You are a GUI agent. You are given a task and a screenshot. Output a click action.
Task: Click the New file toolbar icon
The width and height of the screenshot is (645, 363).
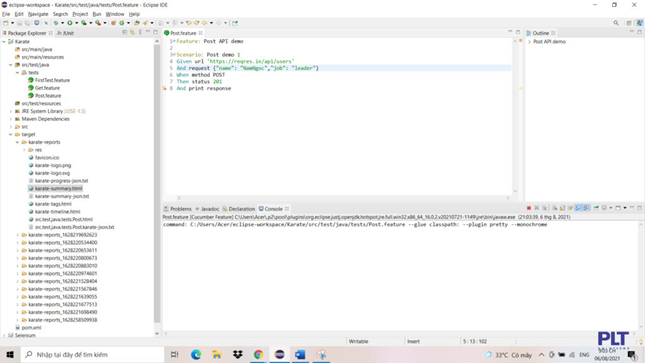pos(5,23)
